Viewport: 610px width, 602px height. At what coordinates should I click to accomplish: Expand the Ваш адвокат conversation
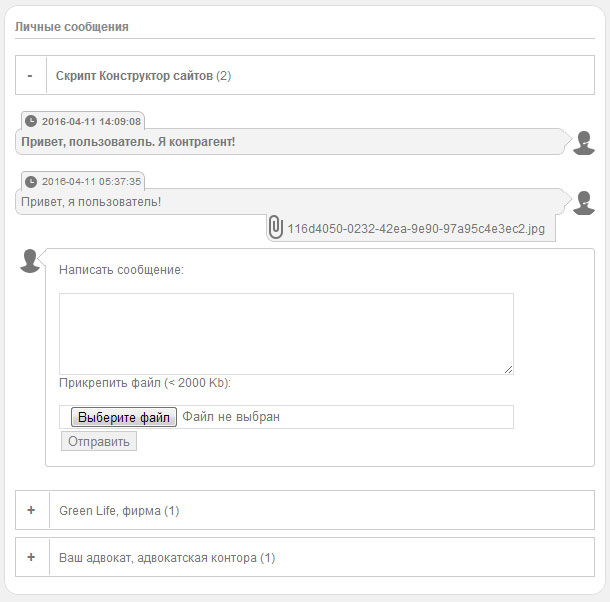[31, 557]
